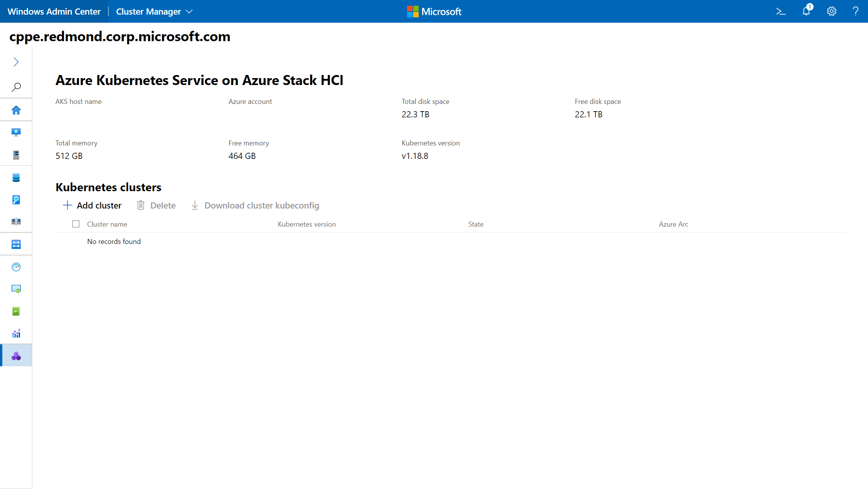This screenshot has height=489, width=868.
Task: Open notifications bell with one alert
Action: coord(807,11)
